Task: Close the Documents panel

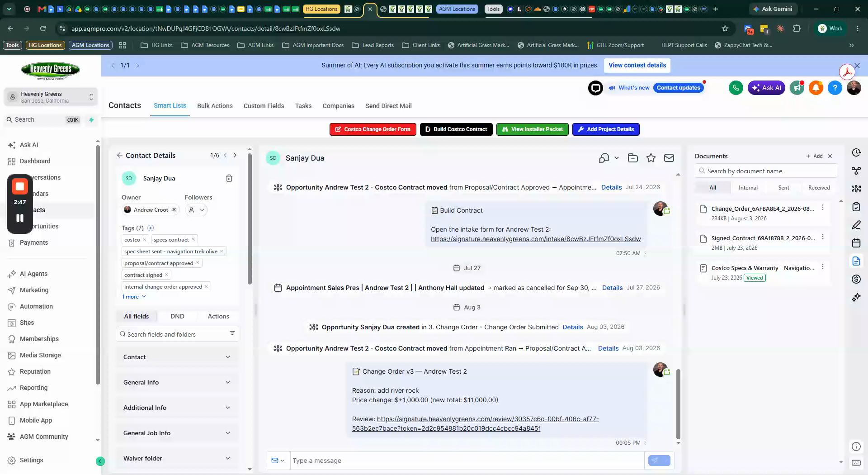Action: pyautogui.click(x=830, y=156)
